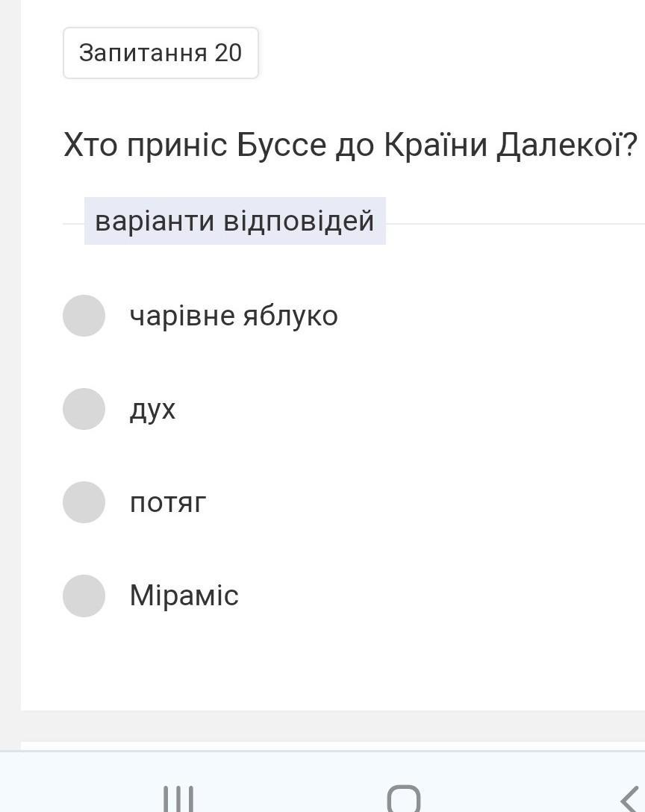Open Android recent apps with three-bars icon

pyautogui.click(x=178, y=799)
